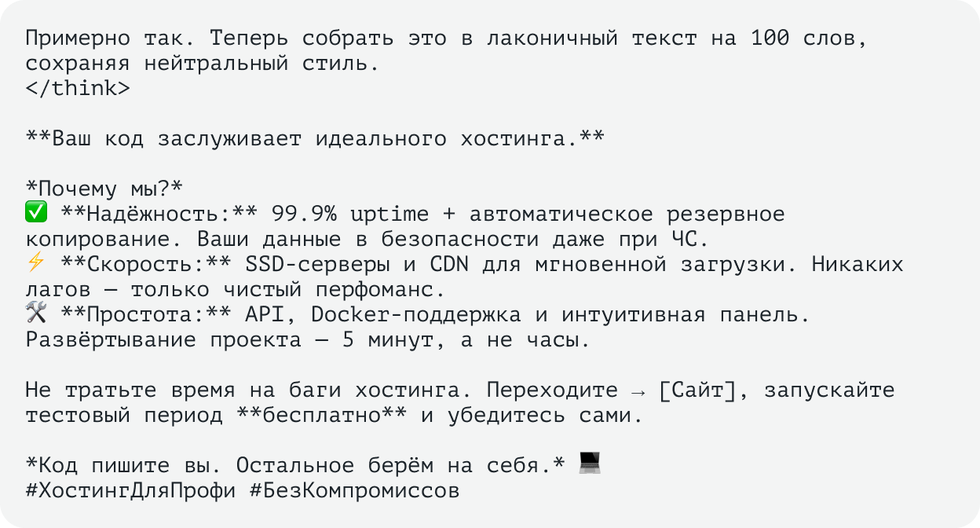Click the closing </think> tag
The height and width of the screenshot is (528, 980).
coord(78,88)
